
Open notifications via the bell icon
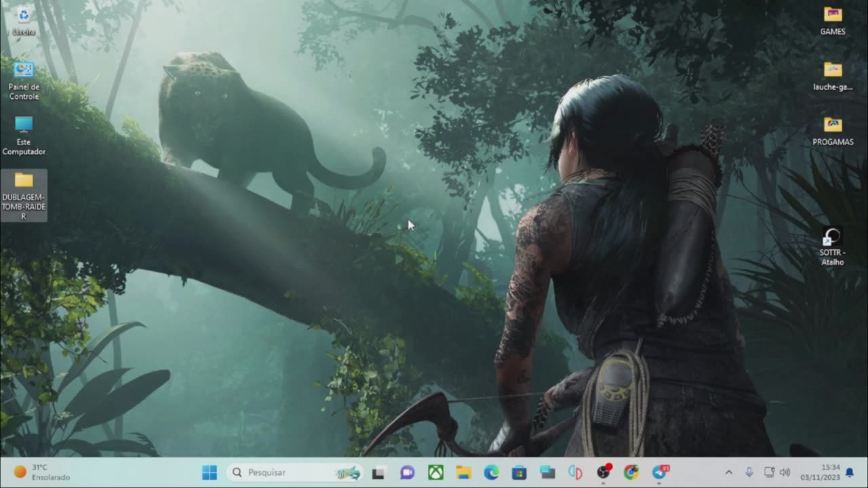pyautogui.click(x=850, y=472)
